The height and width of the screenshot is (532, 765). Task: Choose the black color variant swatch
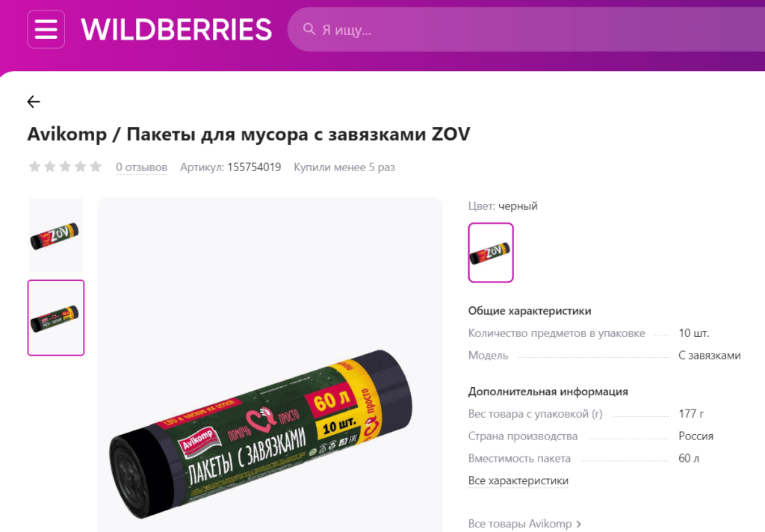pyautogui.click(x=491, y=253)
